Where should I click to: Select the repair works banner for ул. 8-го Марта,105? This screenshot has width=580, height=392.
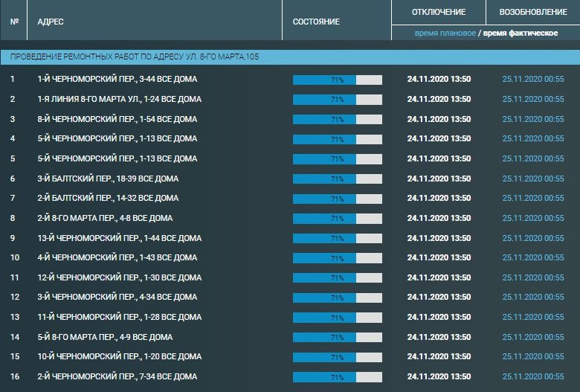290,57
